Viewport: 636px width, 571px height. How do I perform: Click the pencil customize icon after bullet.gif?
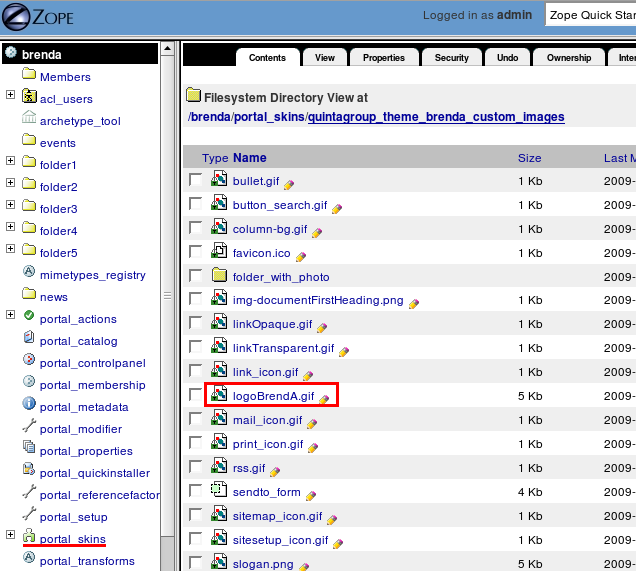coord(289,185)
